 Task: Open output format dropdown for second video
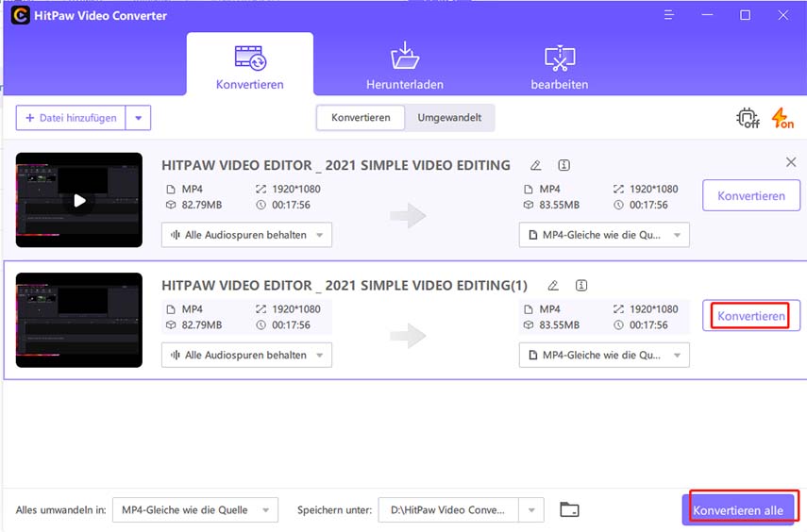[604, 355]
